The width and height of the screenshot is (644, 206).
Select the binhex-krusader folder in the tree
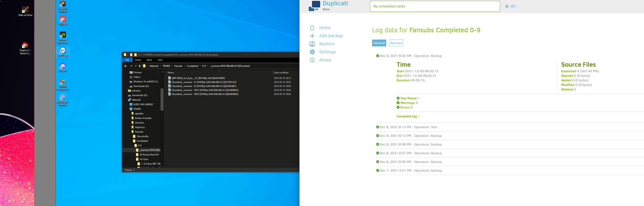pyautogui.click(x=143, y=118)
